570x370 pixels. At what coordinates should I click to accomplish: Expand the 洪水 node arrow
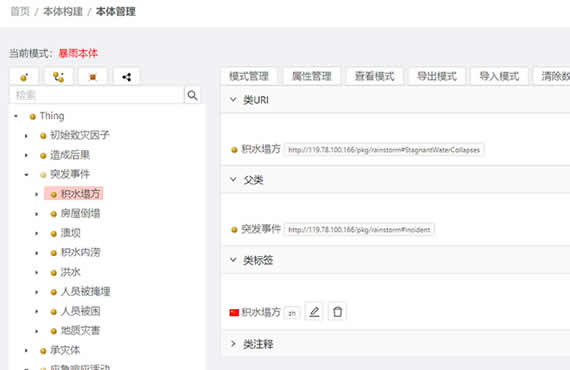click(36, 272)
